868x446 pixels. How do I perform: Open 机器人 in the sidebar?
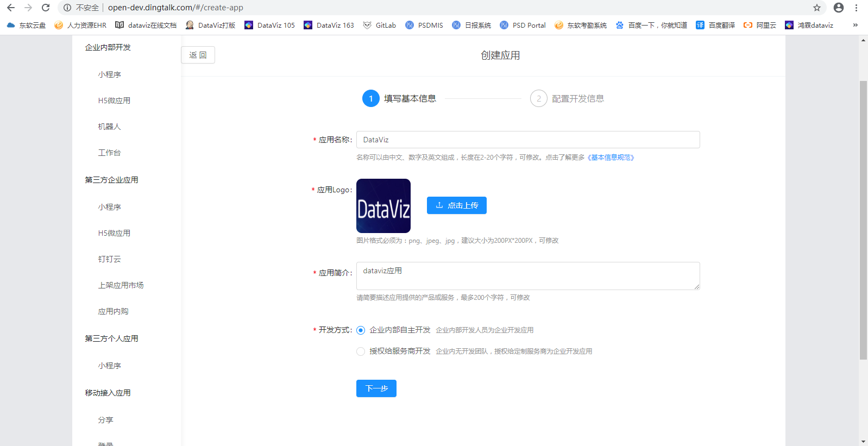point(110,127)
